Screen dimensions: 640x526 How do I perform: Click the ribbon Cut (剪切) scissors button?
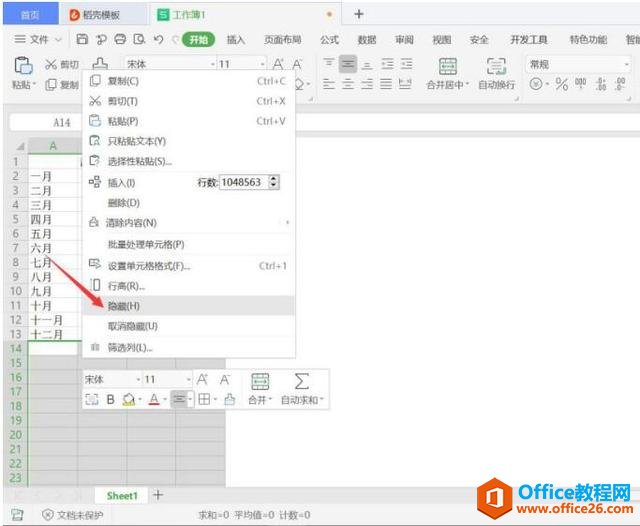coord(62,64)
